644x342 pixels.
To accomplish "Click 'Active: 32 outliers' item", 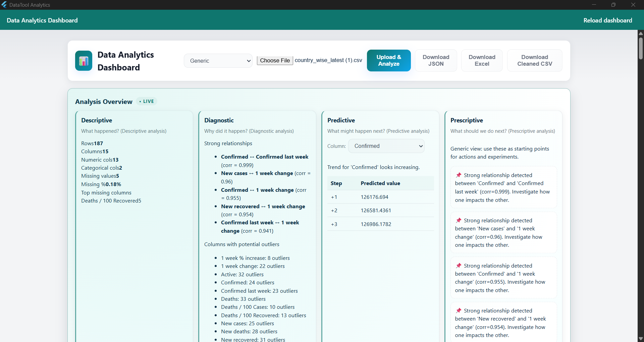I will coord(242,274).
